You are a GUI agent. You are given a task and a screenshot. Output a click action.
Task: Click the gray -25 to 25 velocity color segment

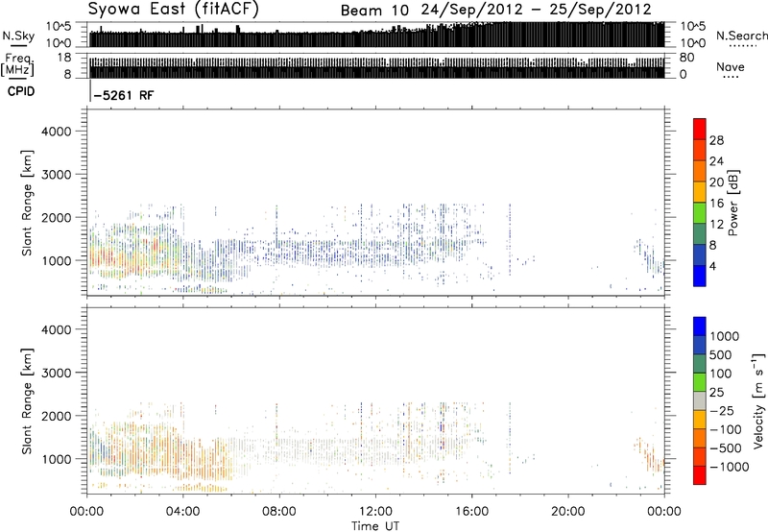click(x=700, y=401)
